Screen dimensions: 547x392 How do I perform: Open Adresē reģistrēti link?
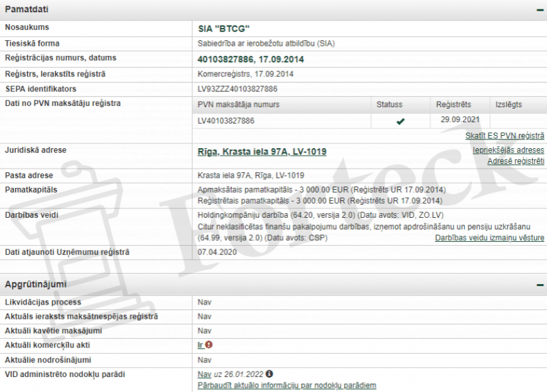click(x=516, y=161)
